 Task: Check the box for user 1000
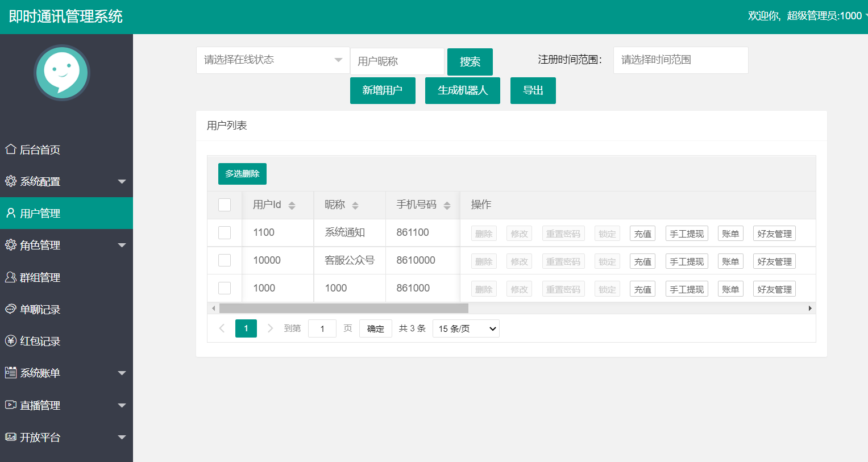(225, 288)
